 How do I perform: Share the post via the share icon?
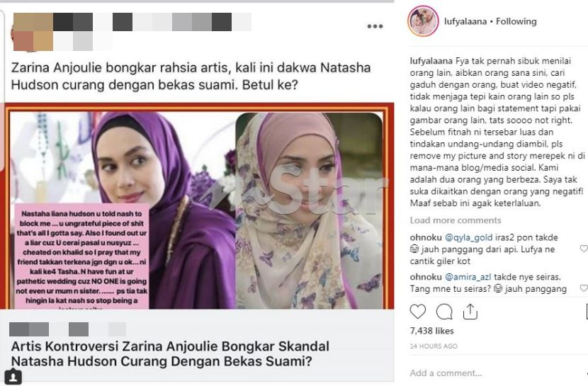(x=470, y=312)
